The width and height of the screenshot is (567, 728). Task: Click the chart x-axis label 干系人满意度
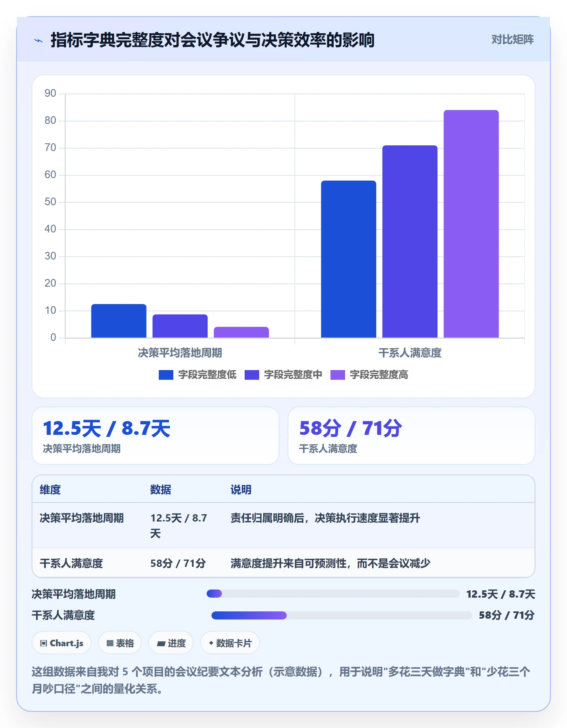(x=410, y=353)
